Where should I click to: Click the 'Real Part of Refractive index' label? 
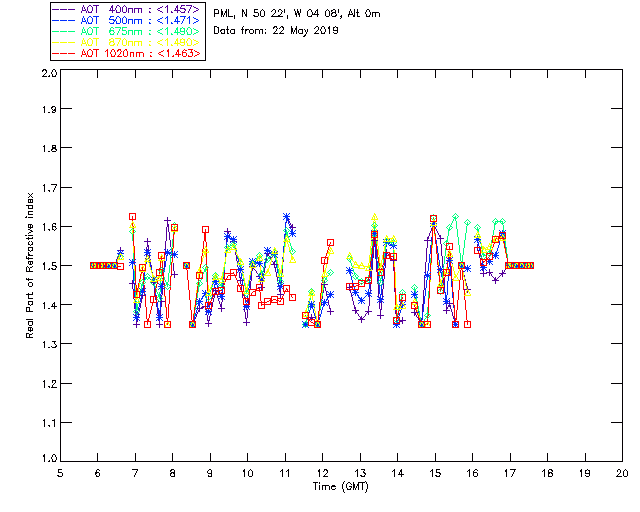pos(29,265)
